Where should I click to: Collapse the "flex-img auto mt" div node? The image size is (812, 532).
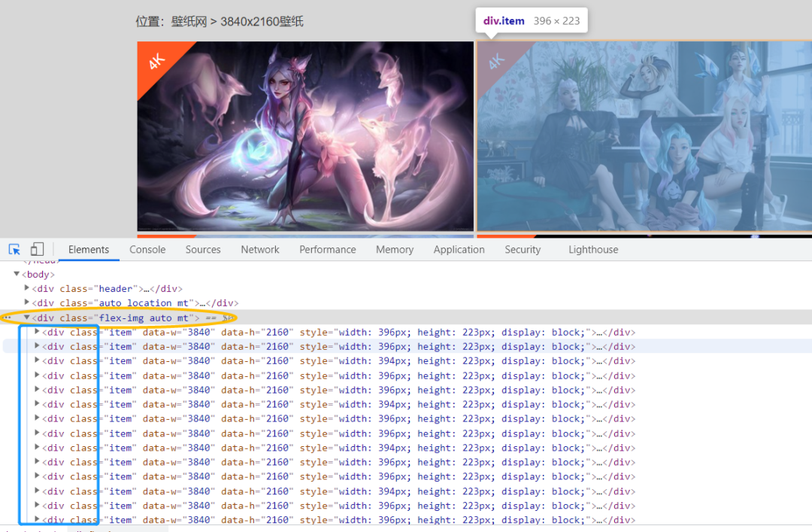pos(27,318)
